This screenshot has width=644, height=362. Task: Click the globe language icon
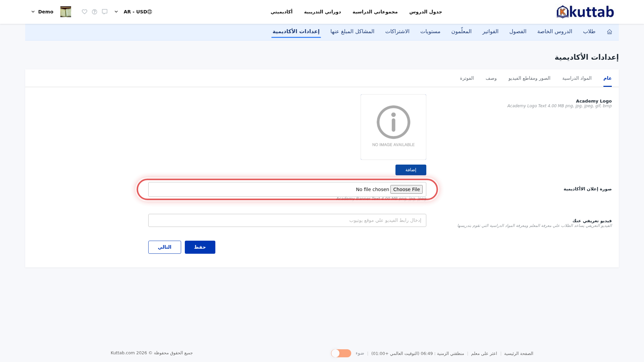(150, 12)
